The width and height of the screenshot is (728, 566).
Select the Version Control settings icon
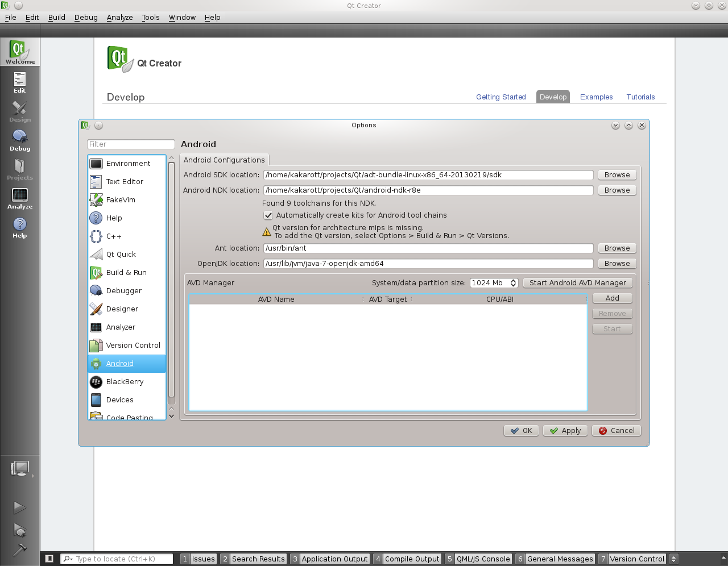(x=95, y=346)
